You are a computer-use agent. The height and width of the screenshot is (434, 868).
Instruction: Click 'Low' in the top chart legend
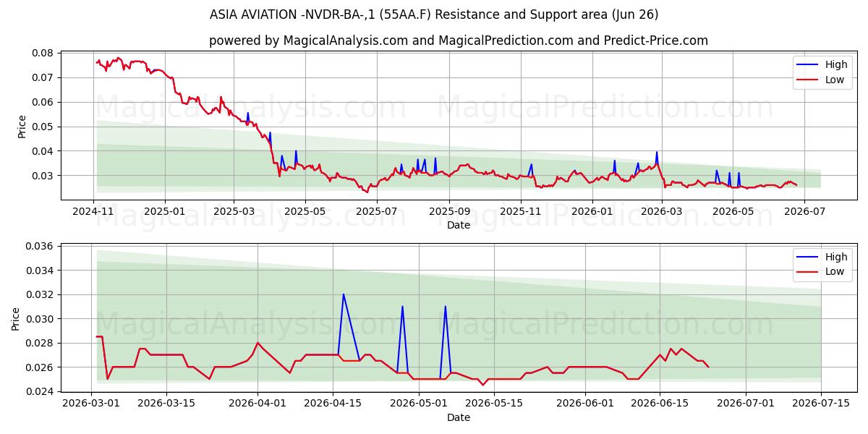(x=835, y=80)
